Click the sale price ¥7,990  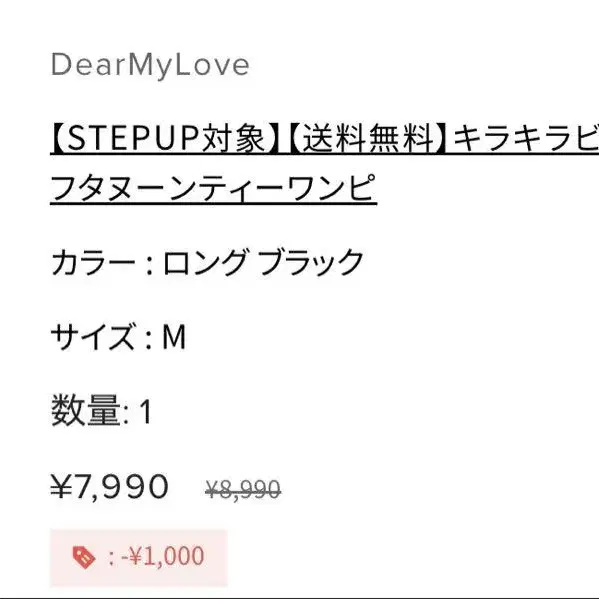(x=109, y=487)
